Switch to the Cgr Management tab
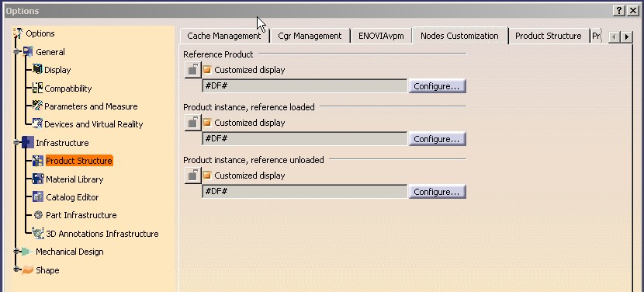Screen dimensions: 644x292 (x=310, y=36)
